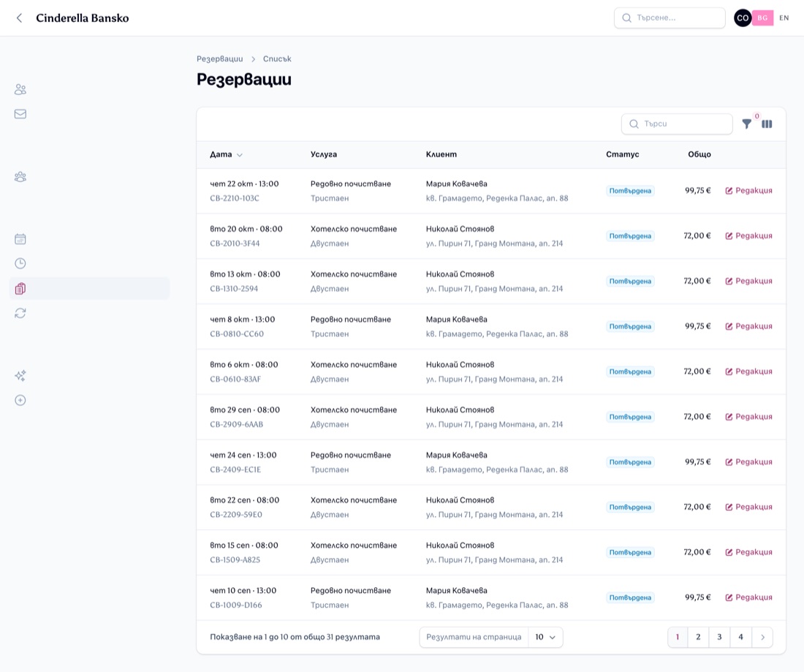Focus the top Търсене... search field
The image size is (804, 672).
[x=670, y=18]
